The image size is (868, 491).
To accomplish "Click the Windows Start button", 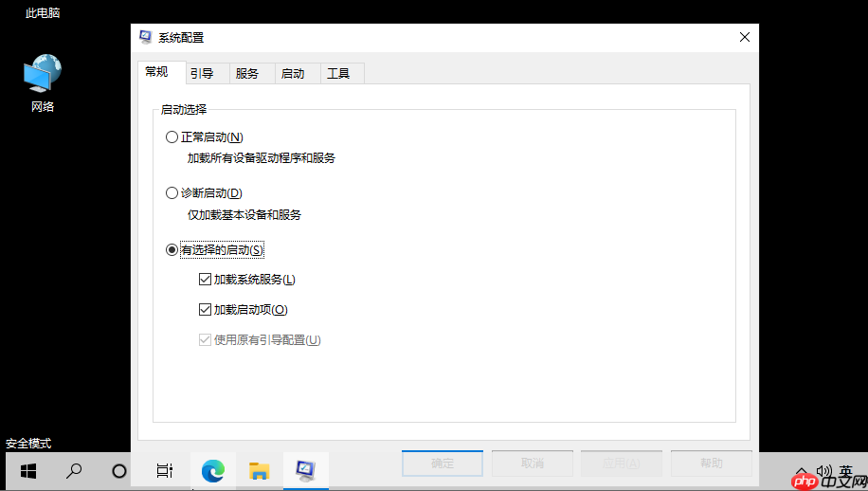I will (x=28, y=471).
